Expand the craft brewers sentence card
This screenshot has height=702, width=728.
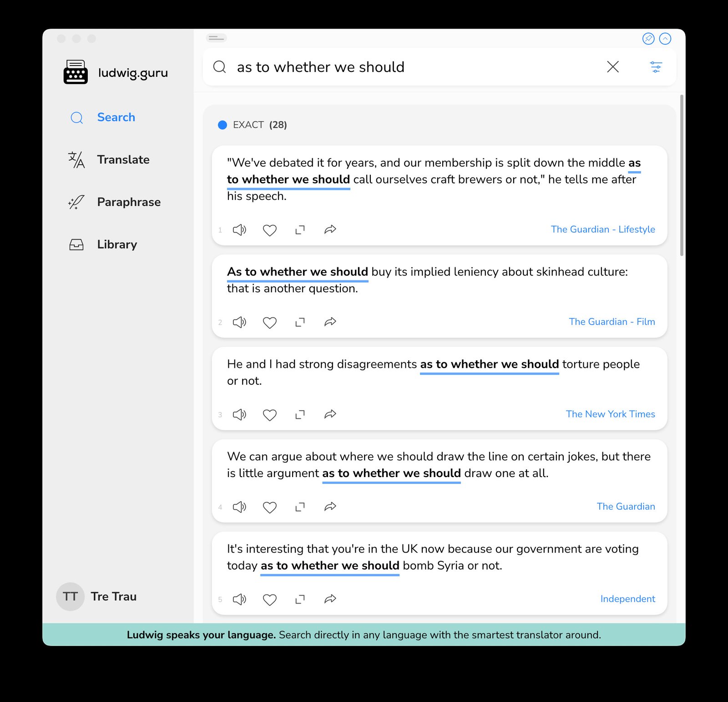click(x=300, y=230)
